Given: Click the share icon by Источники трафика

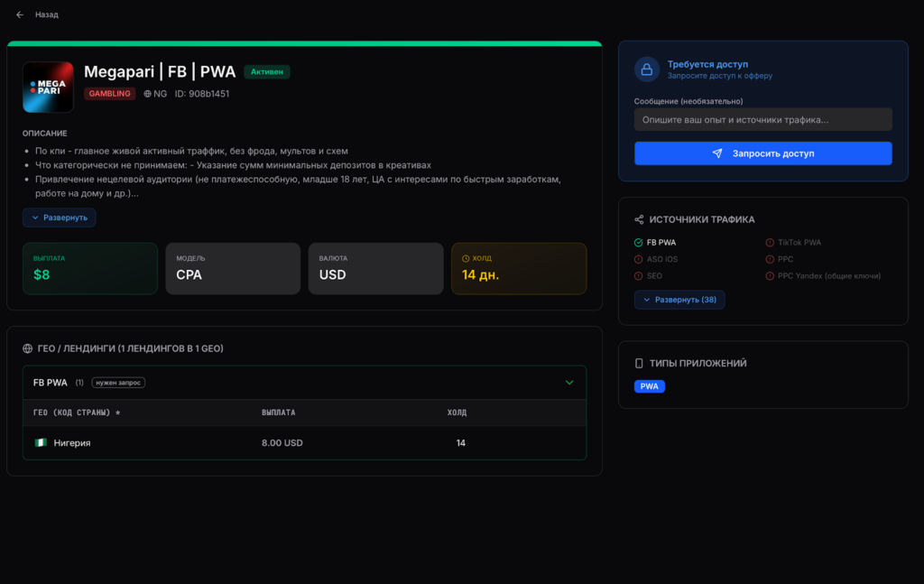Looking at the screenshot, I should 639,219.
